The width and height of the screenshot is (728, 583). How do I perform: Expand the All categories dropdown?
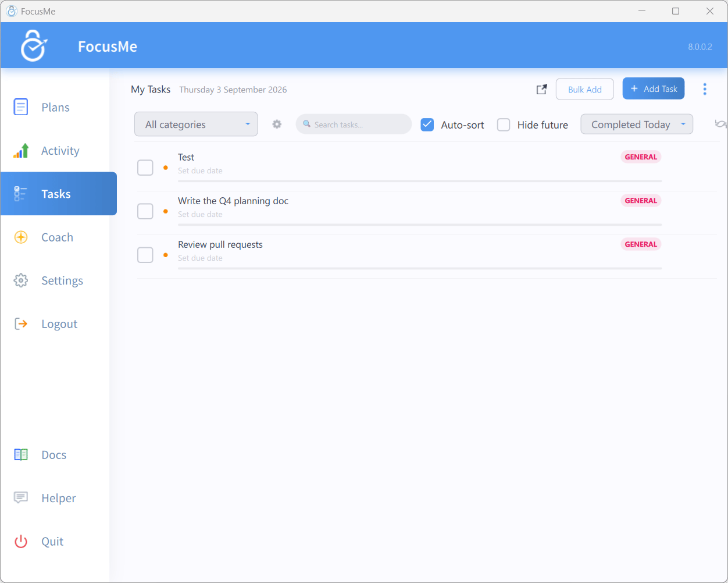point(196,124)
